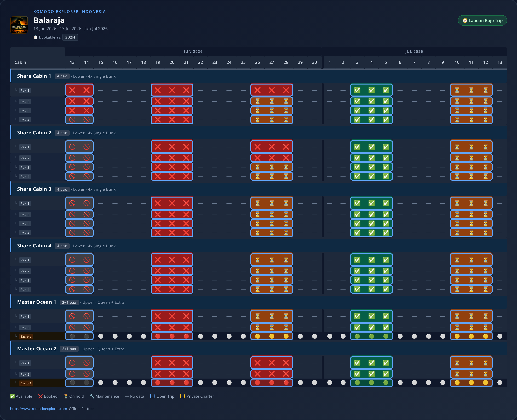Open the komodoexplorer.com link
The width and height of the screenshot is (517, 420).
39,409
